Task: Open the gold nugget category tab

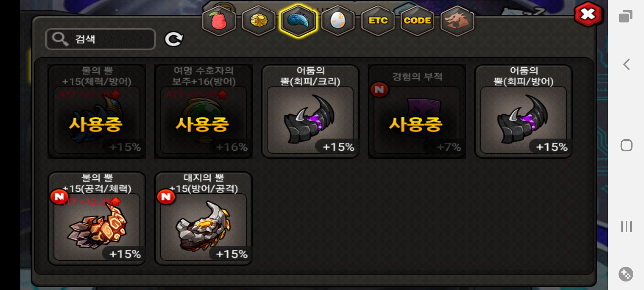Action: (259, 21)
